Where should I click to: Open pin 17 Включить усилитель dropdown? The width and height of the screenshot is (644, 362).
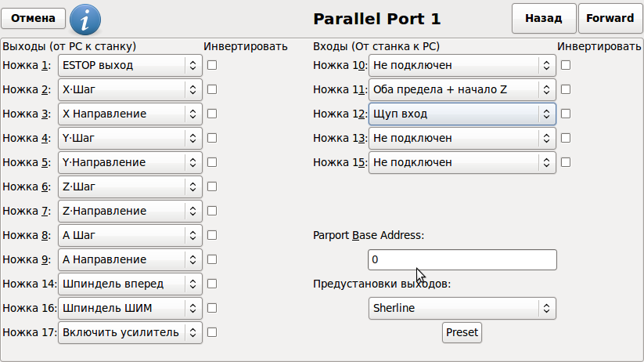point(131,332)
